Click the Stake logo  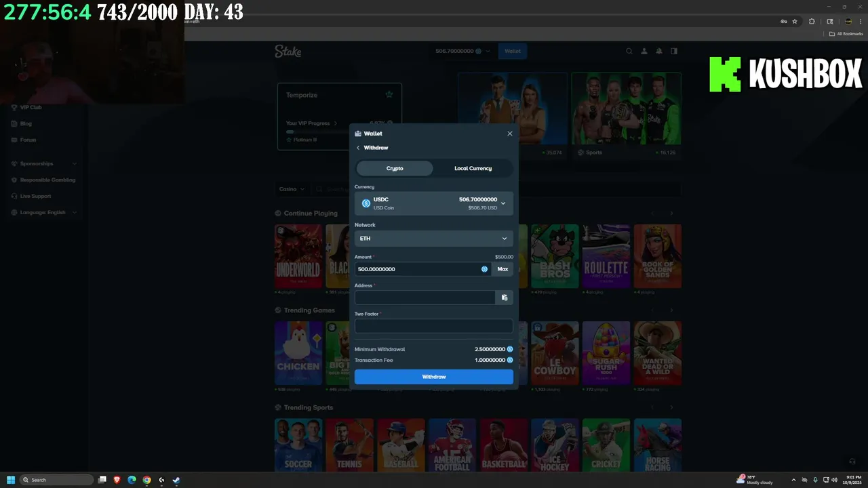coord(288,52)
